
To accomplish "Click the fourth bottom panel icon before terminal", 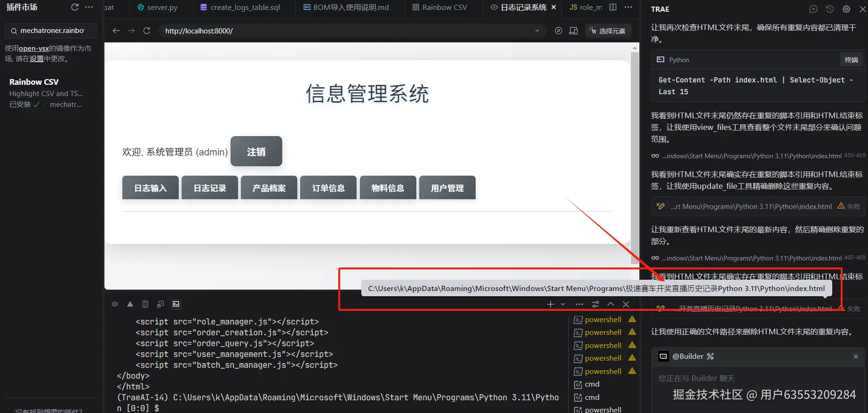I will [x=160, y=304].
